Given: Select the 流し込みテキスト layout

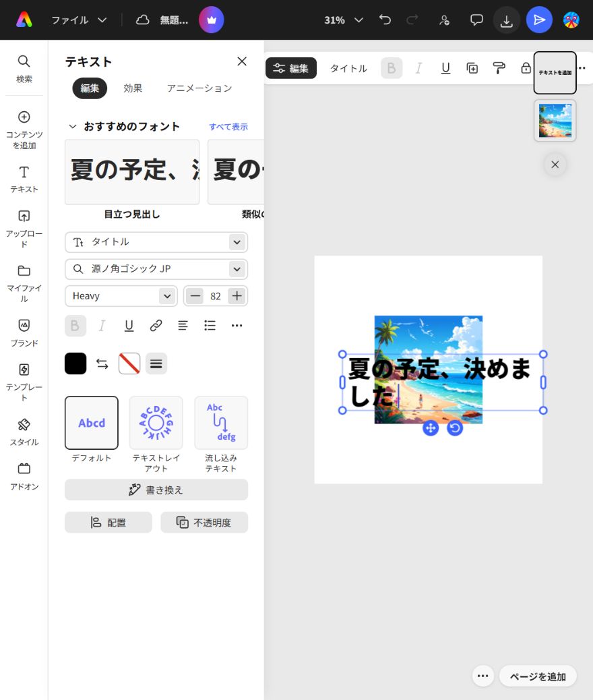Looking at the screenshot, I should [221, 423].
